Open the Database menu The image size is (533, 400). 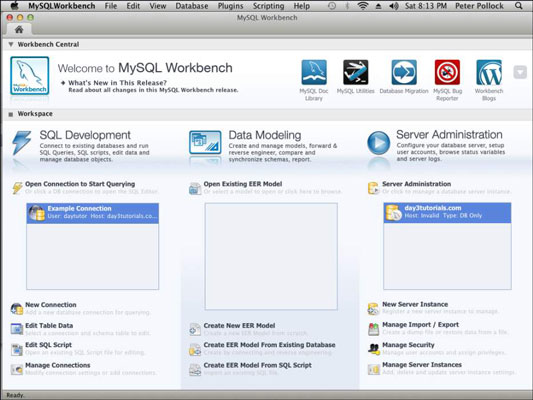pos(192,6)
